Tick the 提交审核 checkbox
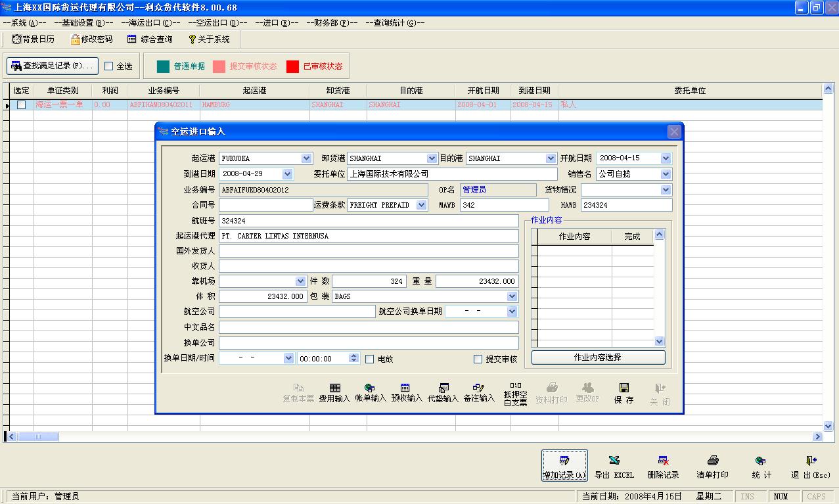Screen dimensions: 839x504 coord(478,359)
